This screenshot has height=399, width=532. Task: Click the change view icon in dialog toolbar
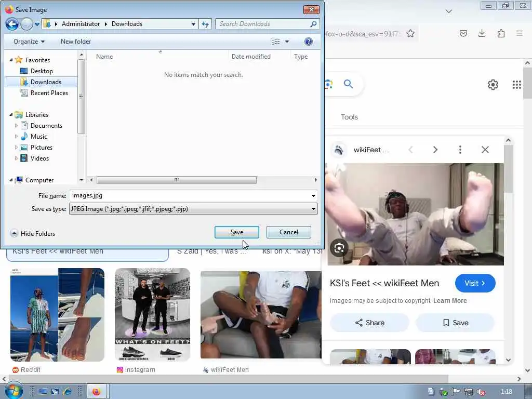coord(275,42)
